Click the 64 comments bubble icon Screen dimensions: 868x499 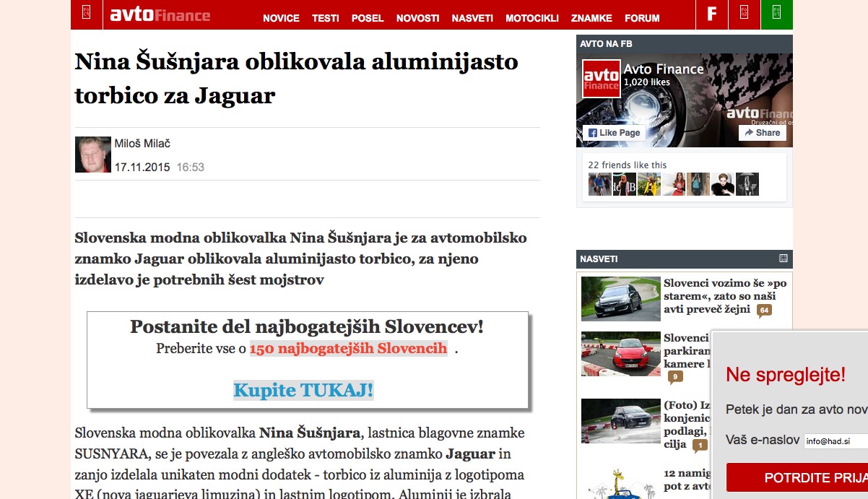[764, 311]
